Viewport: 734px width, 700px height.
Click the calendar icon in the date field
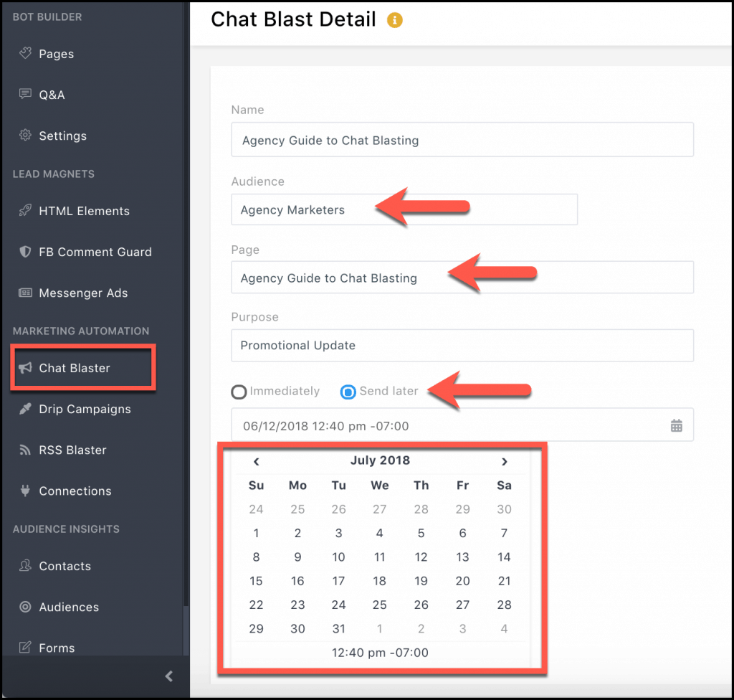point(677,425)
